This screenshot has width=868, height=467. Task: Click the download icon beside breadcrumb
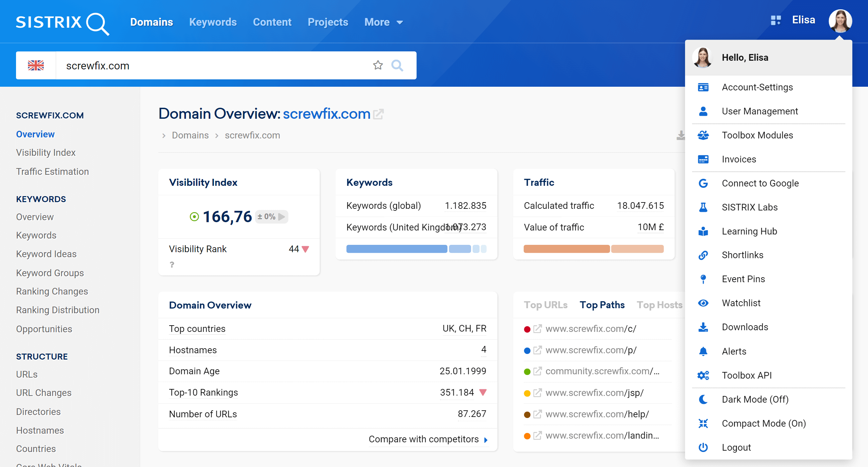click(x=681, y=135)
